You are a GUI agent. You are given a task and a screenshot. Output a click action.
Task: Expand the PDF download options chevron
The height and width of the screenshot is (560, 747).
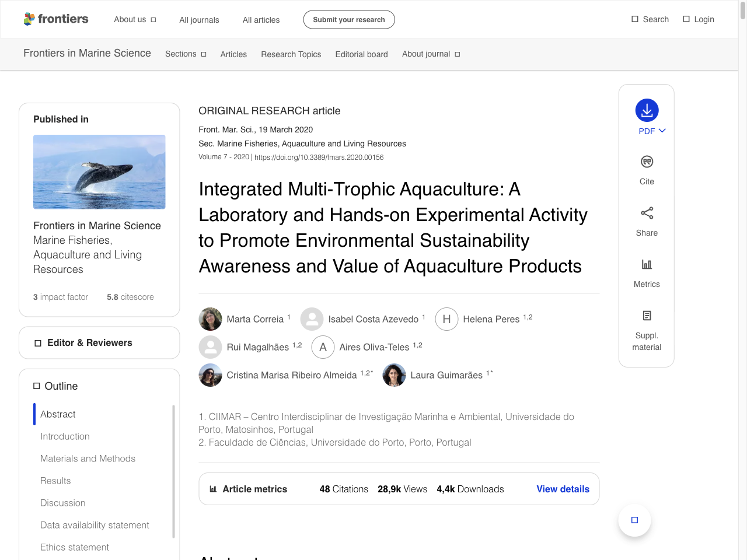[x=662, y=131]
